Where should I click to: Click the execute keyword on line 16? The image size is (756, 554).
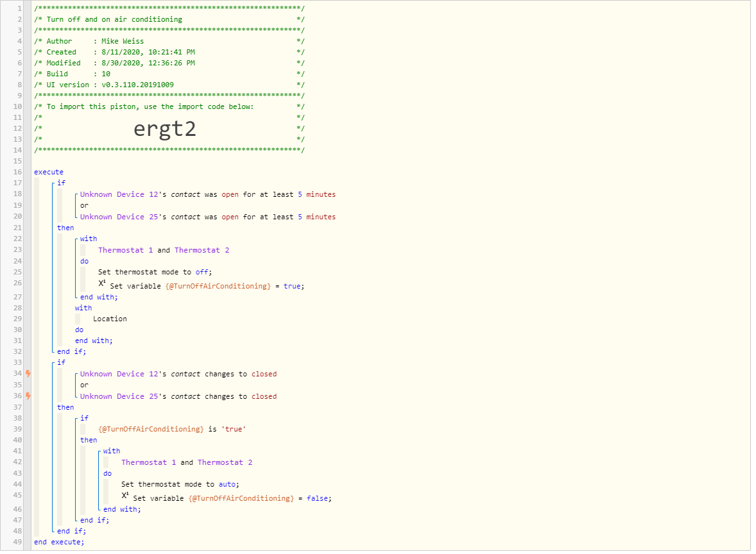(49, 172)
